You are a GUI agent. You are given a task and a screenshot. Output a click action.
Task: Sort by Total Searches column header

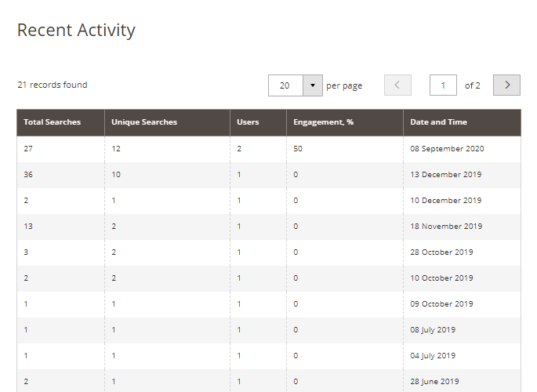(53, 122)
